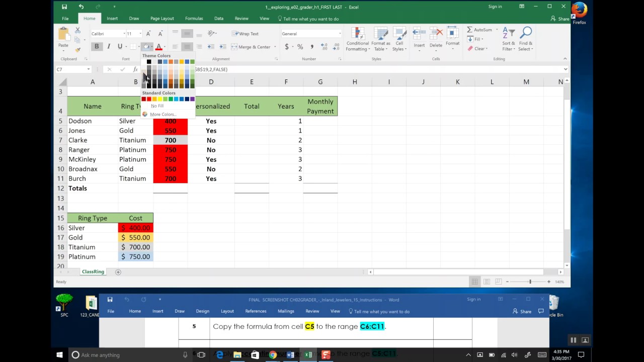The height and width of the screenshot is (362, 644).
Task: Click Sign in in Excel title bar
Action: [x=495, y=7]
